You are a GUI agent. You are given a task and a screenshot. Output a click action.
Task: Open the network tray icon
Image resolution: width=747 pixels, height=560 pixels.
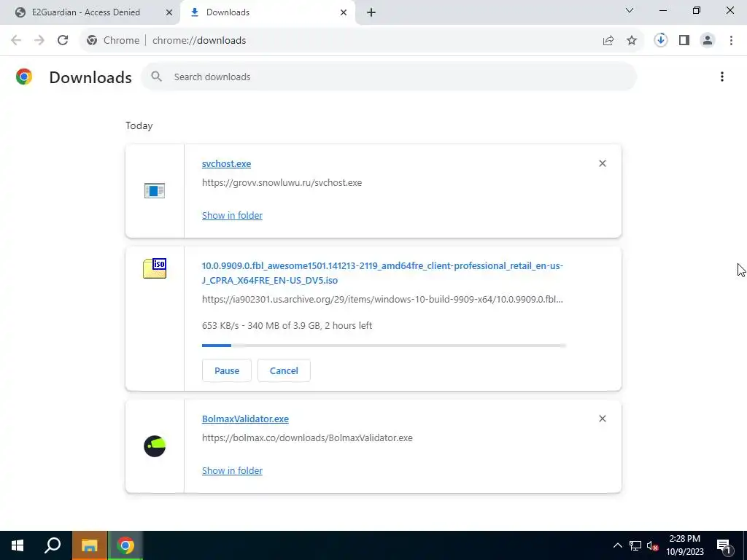coord(635,545)
